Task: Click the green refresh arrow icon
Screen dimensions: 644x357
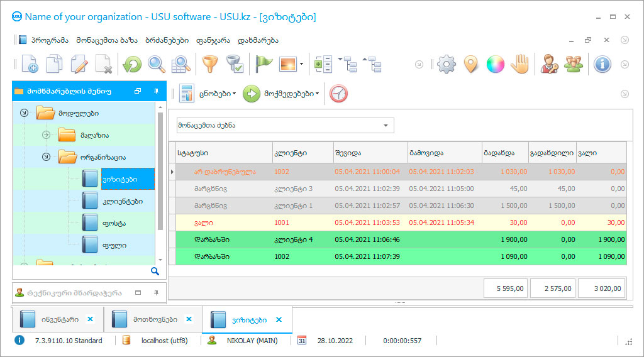Action: (132, 64)
